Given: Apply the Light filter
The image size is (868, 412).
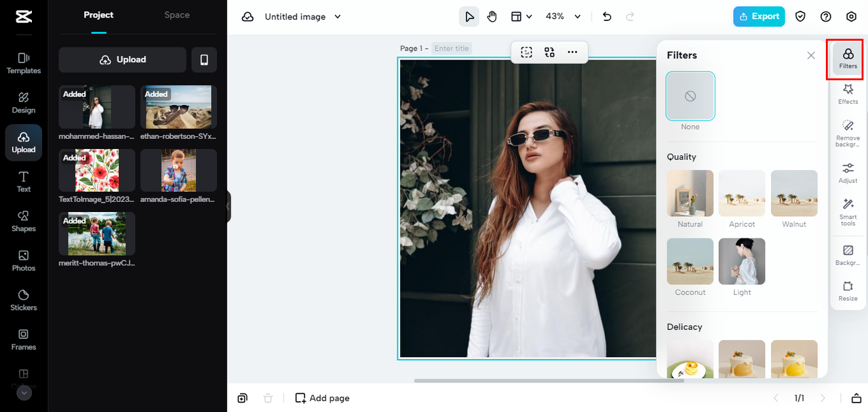Looking at the screenshot, I should [742, 261].
